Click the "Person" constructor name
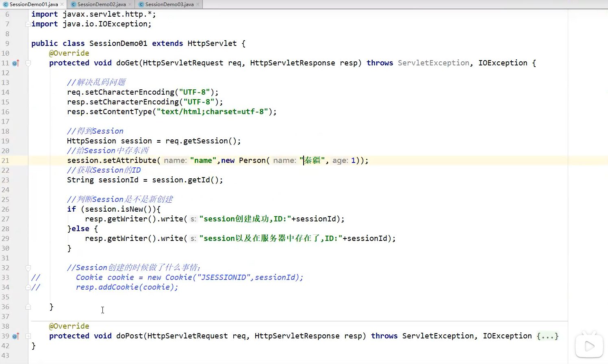 point(252,160)
